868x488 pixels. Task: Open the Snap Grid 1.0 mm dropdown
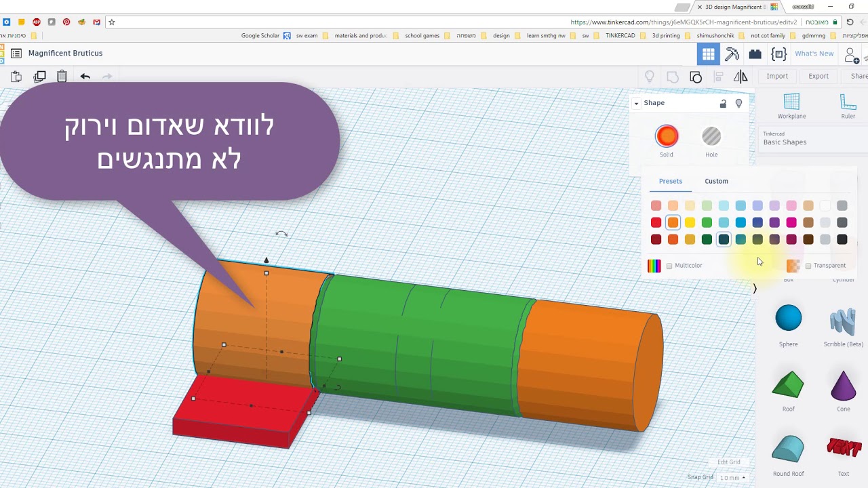coord(732,478)
